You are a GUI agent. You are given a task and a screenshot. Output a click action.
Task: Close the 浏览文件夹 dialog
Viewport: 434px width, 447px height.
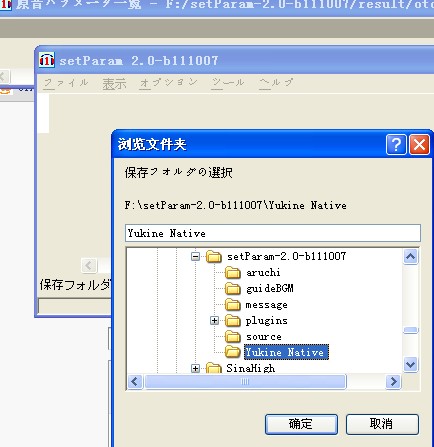[419, 144]
